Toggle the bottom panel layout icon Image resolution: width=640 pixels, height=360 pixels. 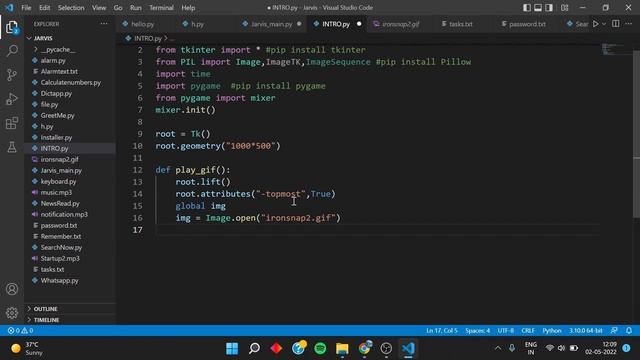pos(538,8)
